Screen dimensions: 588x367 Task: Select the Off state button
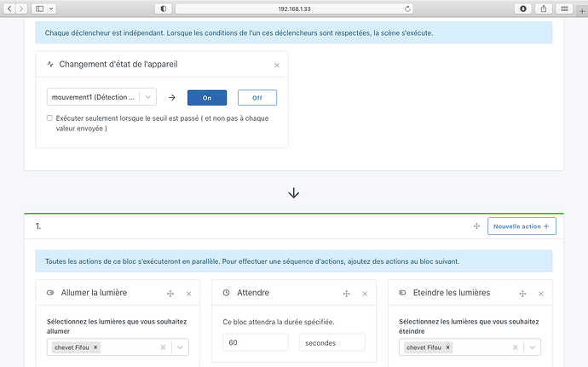(x=257, y=98)
